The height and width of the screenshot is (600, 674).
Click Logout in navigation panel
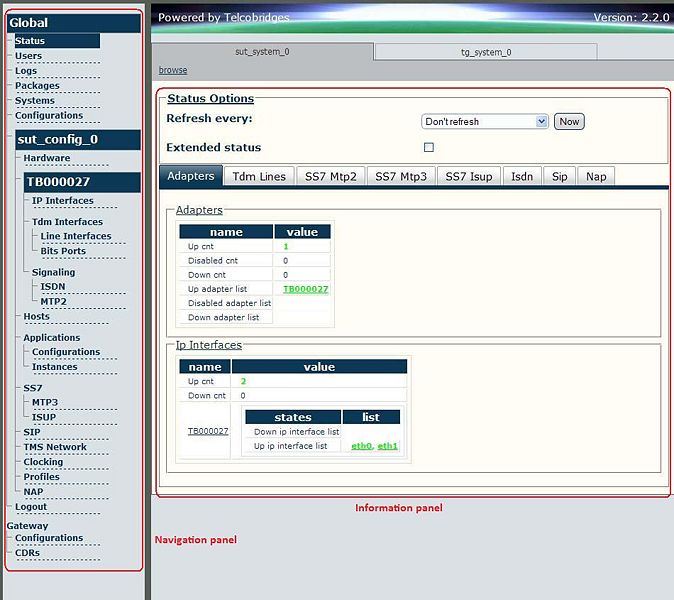tap(31, 507)
